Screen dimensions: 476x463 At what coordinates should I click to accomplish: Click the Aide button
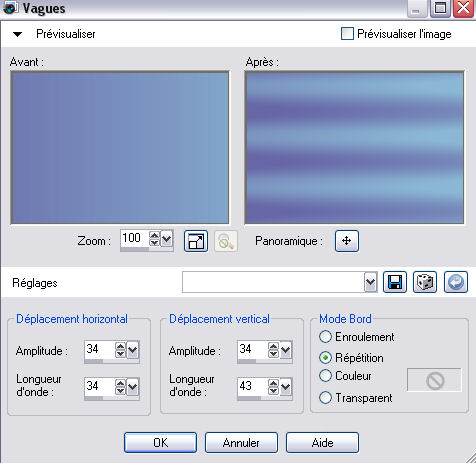click(322, 443)
